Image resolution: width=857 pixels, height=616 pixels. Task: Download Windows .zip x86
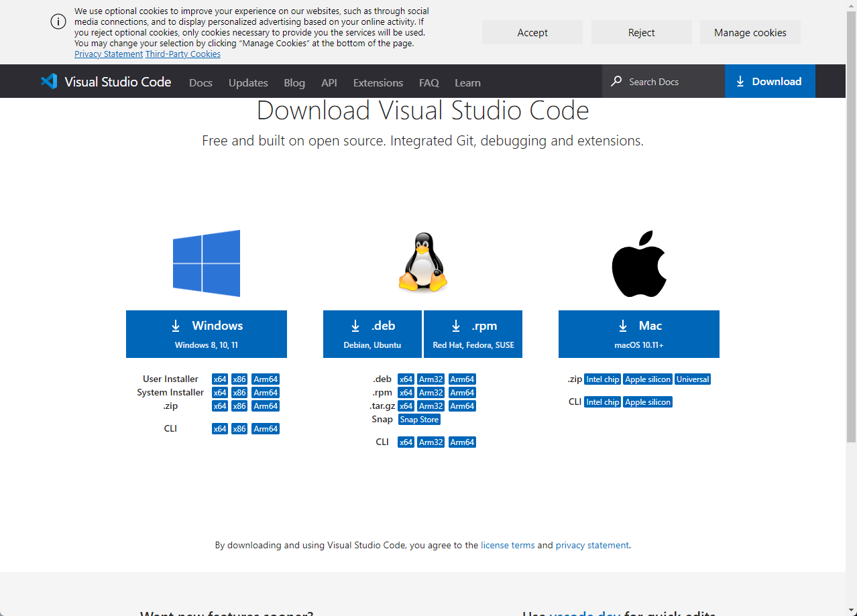(x=239, y=406)
